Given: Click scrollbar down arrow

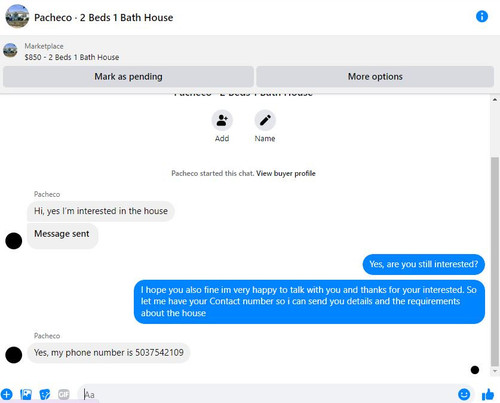Looking at the screenshot, I should click(x=495, y=371).
